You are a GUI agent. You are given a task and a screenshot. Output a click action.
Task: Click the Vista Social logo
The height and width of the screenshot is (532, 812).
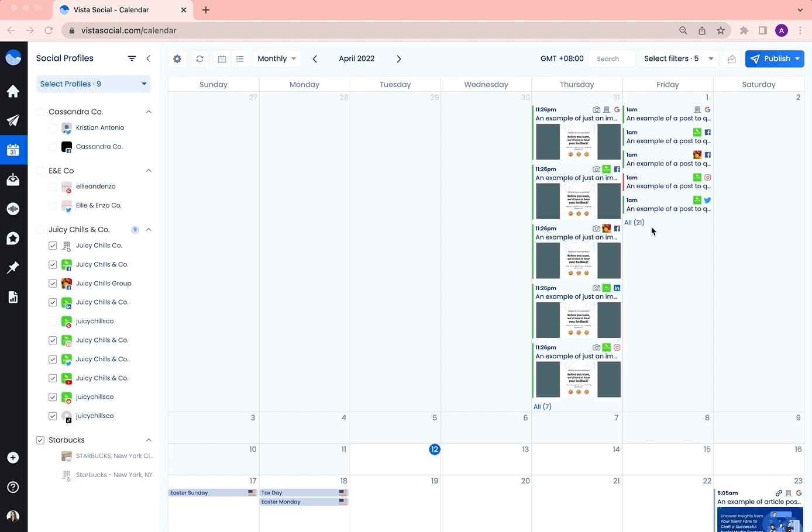pos(13,58)
